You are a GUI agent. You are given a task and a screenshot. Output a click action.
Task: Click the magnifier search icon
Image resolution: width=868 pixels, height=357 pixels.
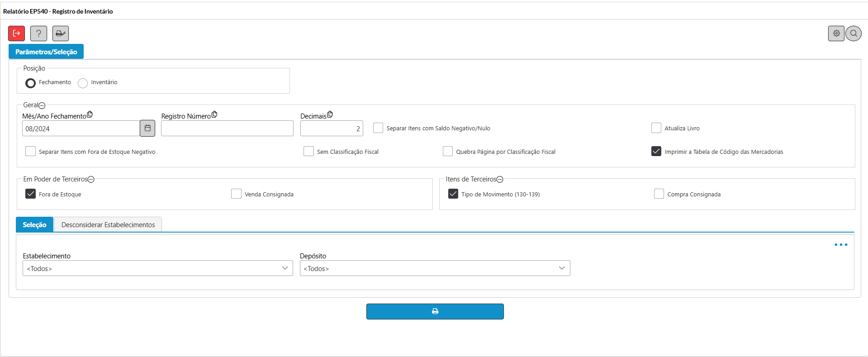click(854, 33)
